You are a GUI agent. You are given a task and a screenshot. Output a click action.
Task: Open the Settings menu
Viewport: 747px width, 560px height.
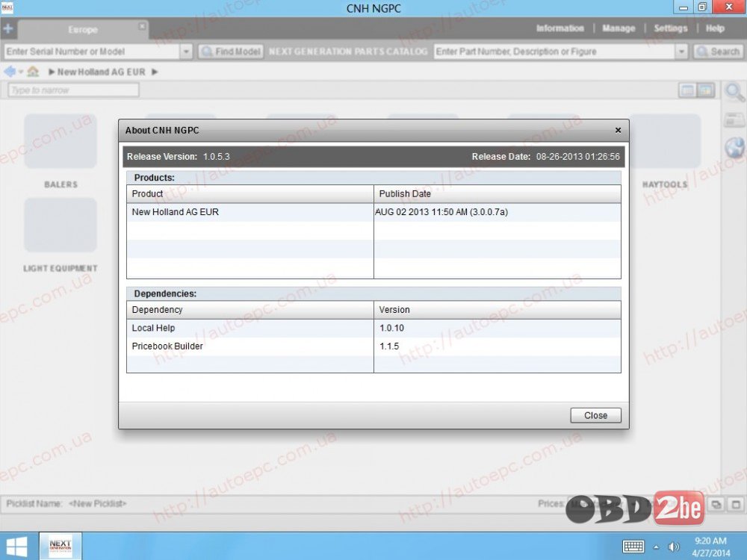coord(670,28)
